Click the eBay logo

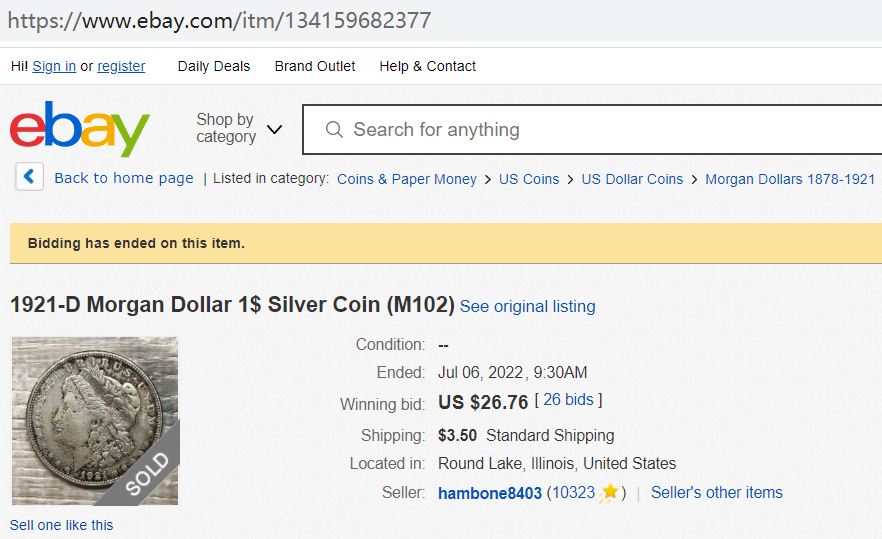coord(79,130)
